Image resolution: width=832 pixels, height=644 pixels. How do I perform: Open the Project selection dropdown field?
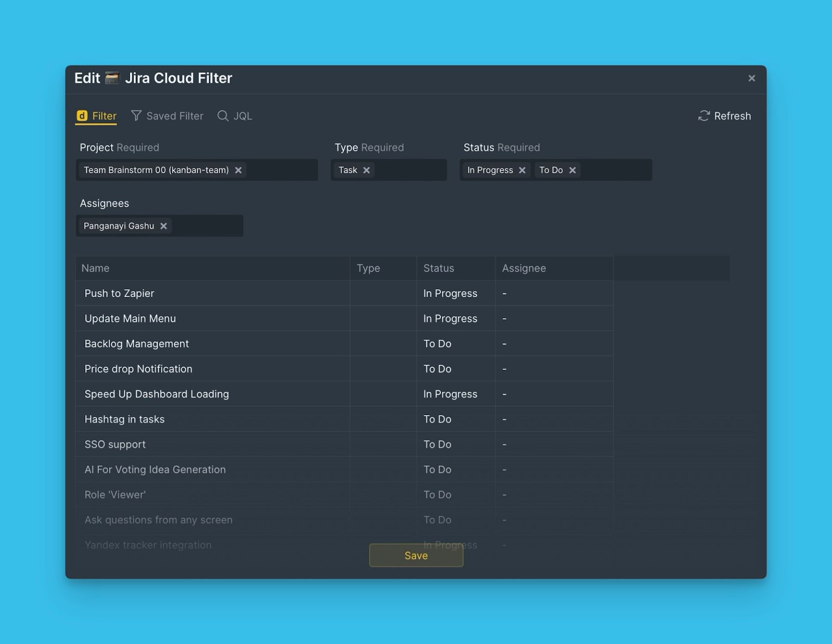coord(281,170)
